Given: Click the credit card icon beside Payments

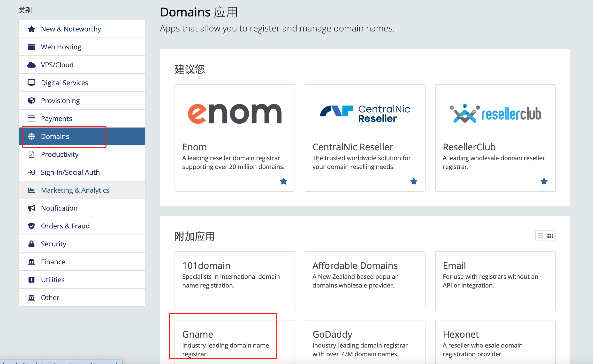Looking at the screenshot, I should click(31, 119).
